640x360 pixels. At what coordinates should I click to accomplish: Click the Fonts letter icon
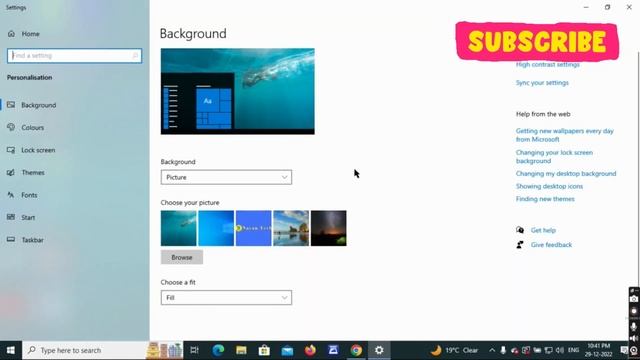point(11,195)
